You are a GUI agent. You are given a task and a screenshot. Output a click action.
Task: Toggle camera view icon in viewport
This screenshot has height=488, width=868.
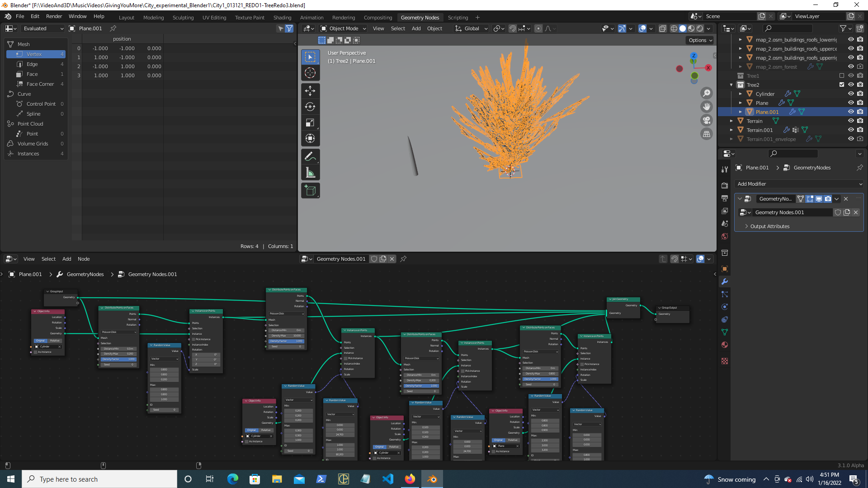coord(706,120)
